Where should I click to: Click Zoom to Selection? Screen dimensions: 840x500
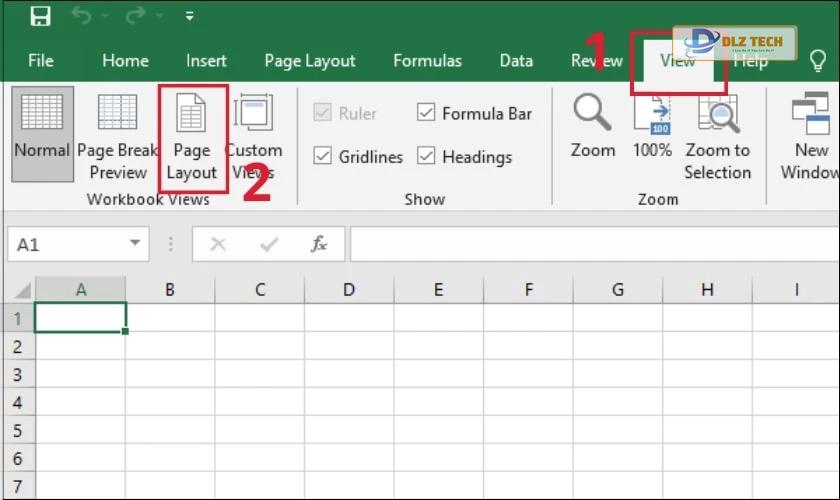(x=717, y=137)
